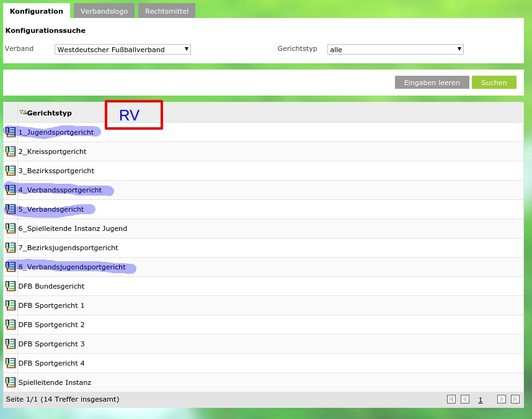Select page number 1 in pagination
Screen dimensions: 532x419
(x=480, y=400)
